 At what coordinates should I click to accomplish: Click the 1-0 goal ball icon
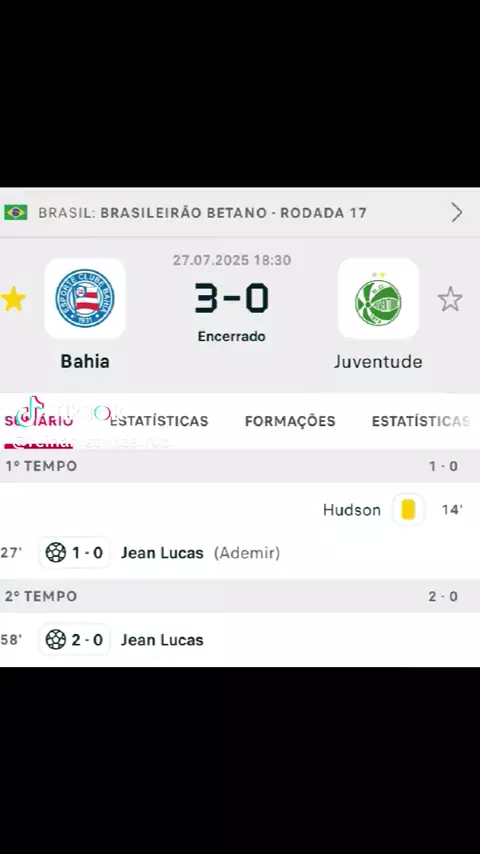(x=56, y=553)
